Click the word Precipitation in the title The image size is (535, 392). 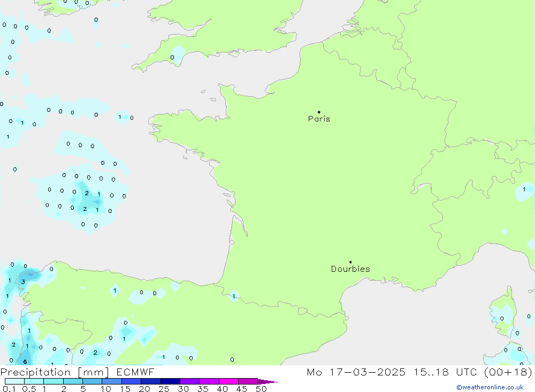coord(35,372)
